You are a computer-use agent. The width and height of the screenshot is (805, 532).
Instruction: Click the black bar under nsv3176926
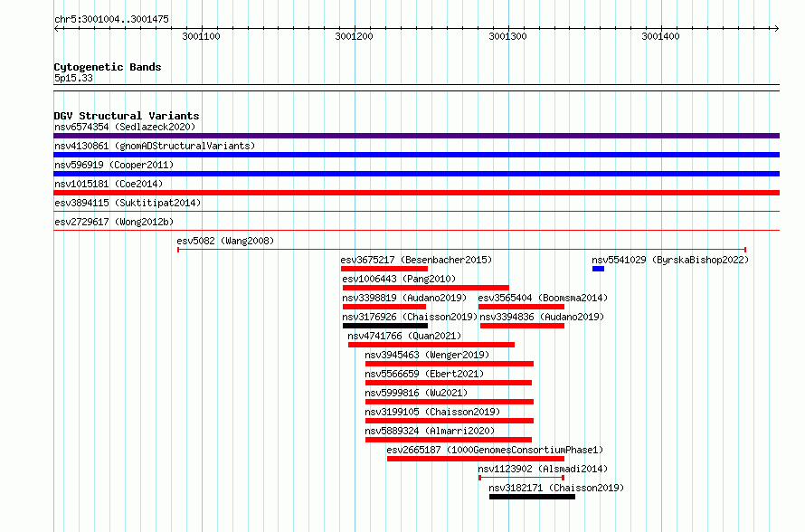(385, 326)
